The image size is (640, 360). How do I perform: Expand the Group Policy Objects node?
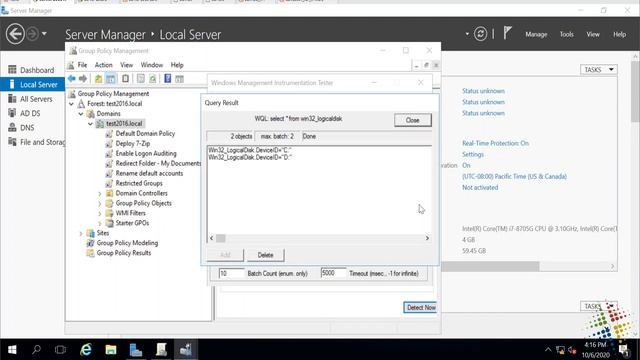[x=100, y=203]
